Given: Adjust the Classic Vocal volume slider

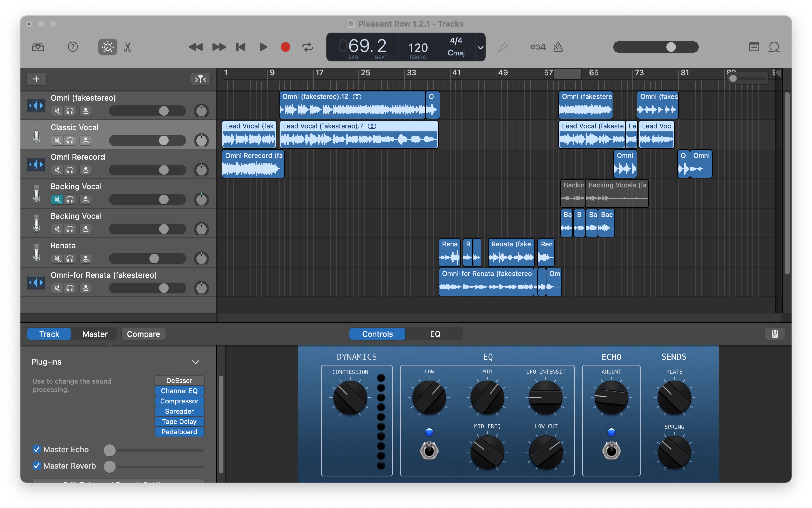Looking at the screenshot, I should 147,140.
